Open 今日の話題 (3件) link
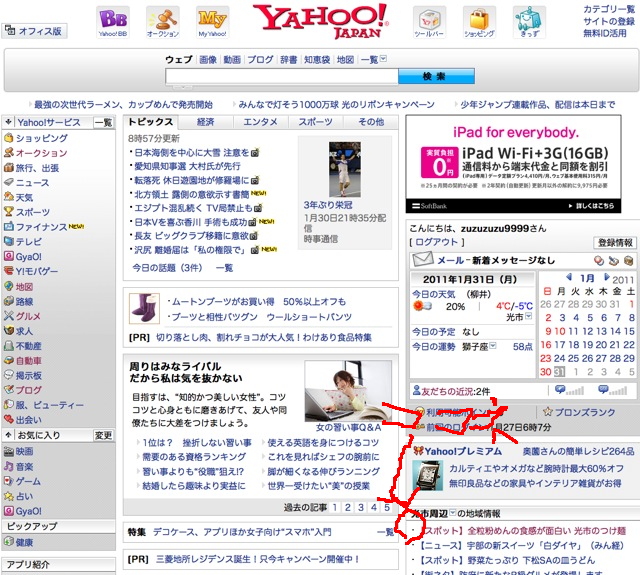 pyautogui.click(x=167, y=268)
